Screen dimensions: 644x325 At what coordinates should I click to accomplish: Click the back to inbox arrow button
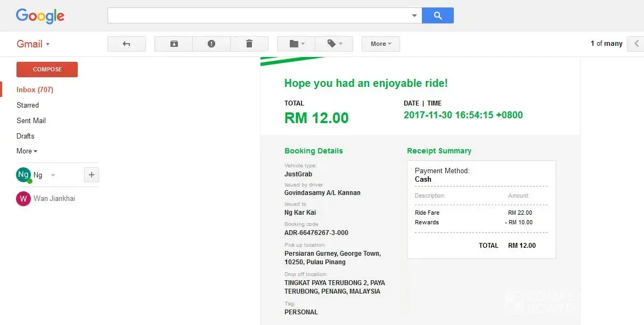126,44
